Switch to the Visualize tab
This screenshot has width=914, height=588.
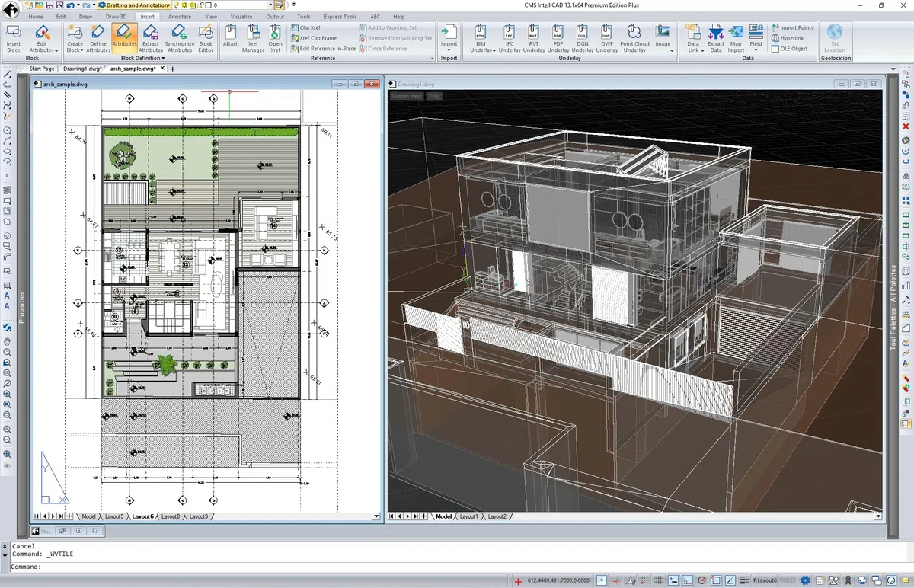point(241,16)
